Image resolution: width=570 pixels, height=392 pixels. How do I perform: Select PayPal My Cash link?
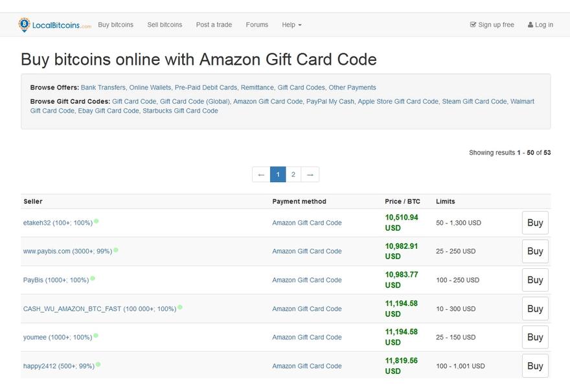pos(330,102)
